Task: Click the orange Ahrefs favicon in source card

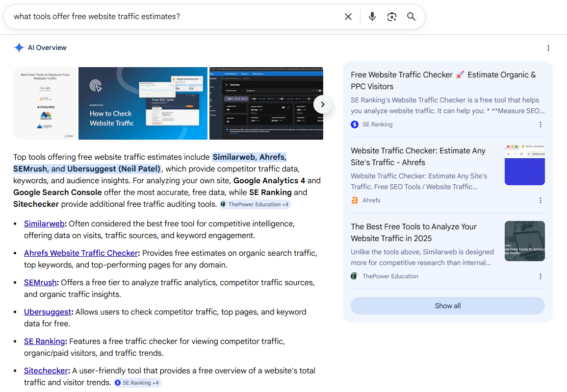Action: click(x=355, y=200)
